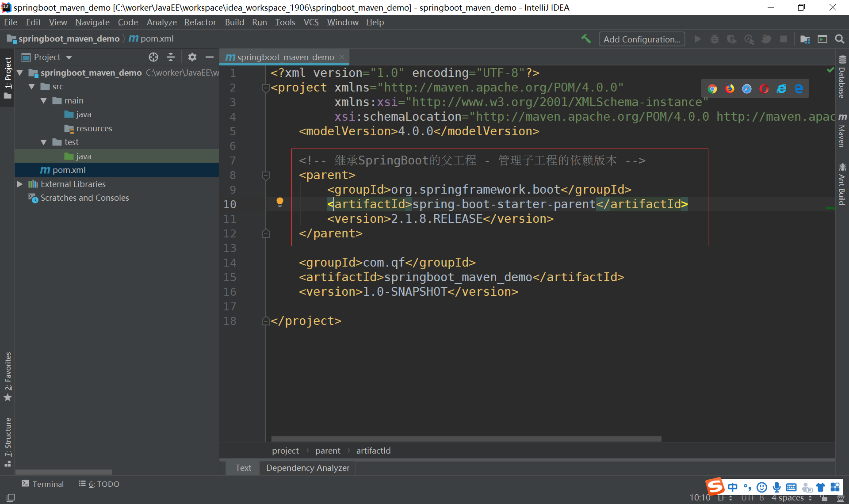Open the Project Structure icon
The height and width of the screenshot is (504, 849).
[x=805, y=39]
